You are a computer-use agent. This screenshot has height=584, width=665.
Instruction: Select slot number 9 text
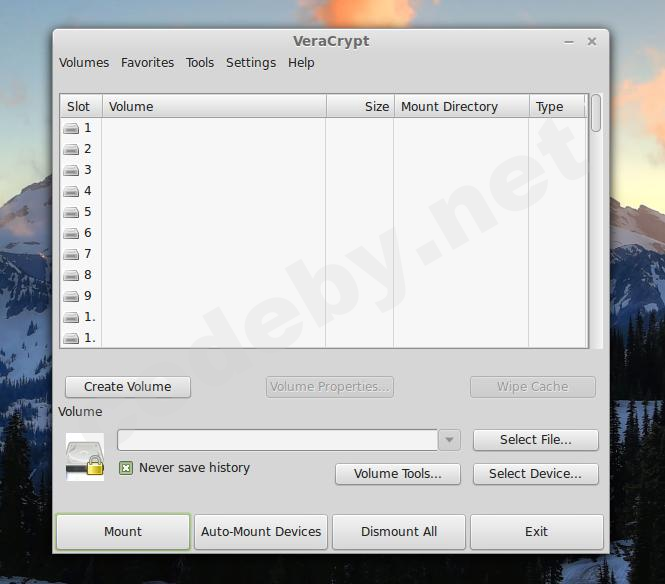(88, 296)
